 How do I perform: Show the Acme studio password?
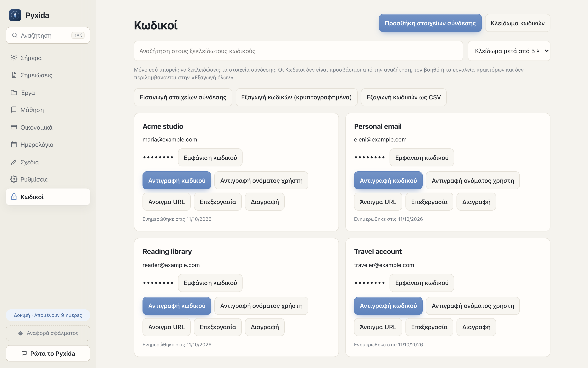tap(210, 157)
